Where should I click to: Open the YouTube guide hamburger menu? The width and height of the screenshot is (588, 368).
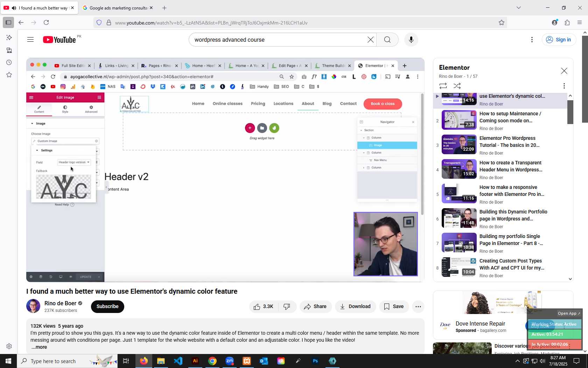(x=30, y=40)
